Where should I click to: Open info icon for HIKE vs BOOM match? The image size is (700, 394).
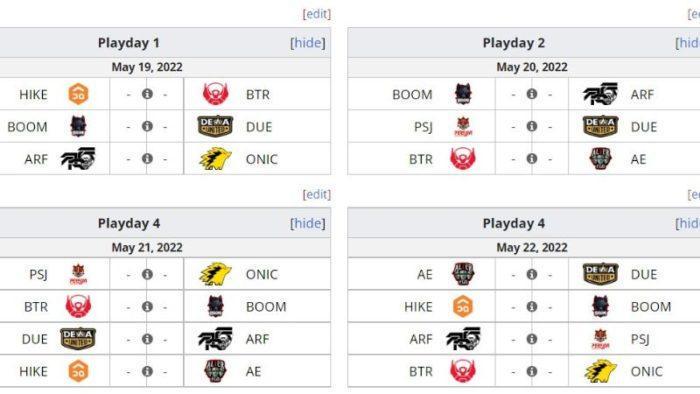point(532,307)
